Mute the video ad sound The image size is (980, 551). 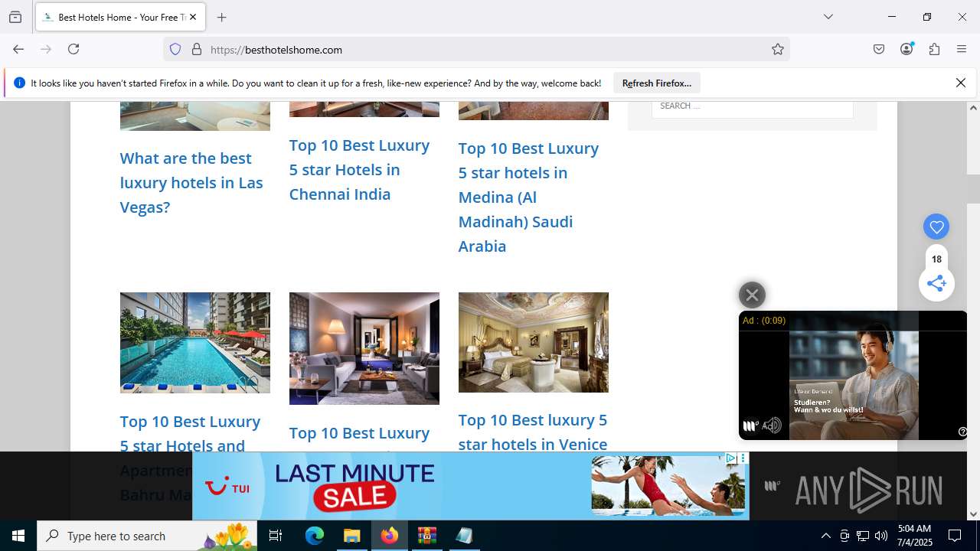[x=773, y=426]
